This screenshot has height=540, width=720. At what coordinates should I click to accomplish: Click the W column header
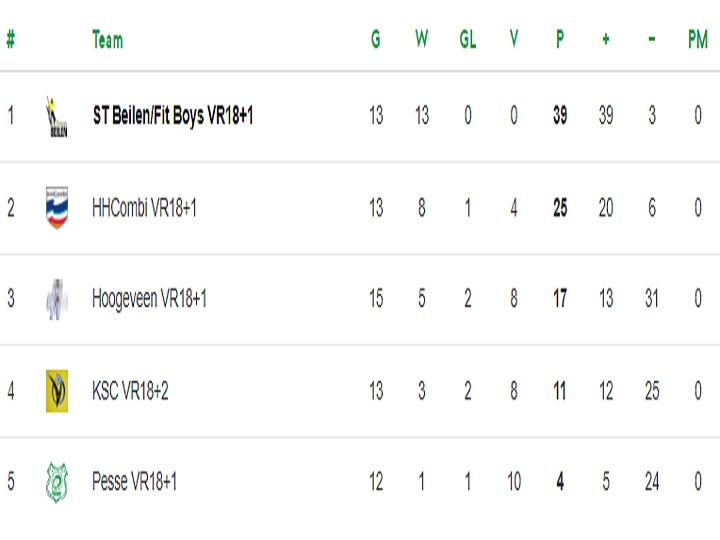click(422, 39)
